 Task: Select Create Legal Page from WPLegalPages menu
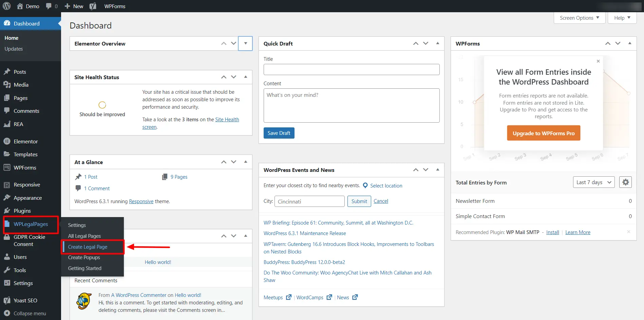[x=87, y=247]
